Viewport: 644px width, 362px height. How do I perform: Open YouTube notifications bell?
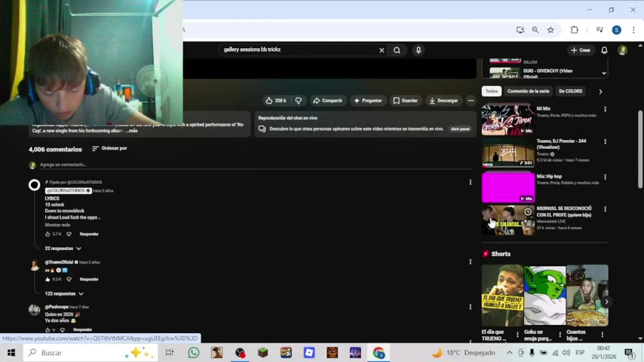(604, 50)
